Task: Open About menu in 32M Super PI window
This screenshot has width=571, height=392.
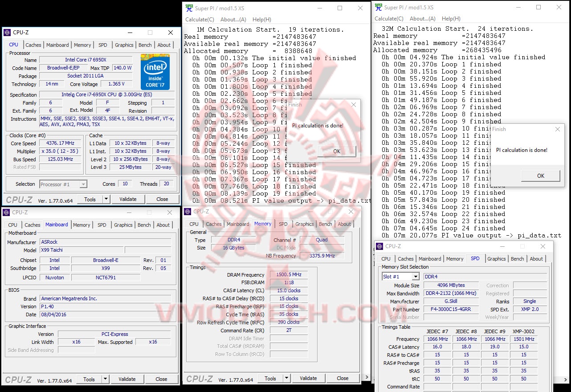Action: pos(422,19)
